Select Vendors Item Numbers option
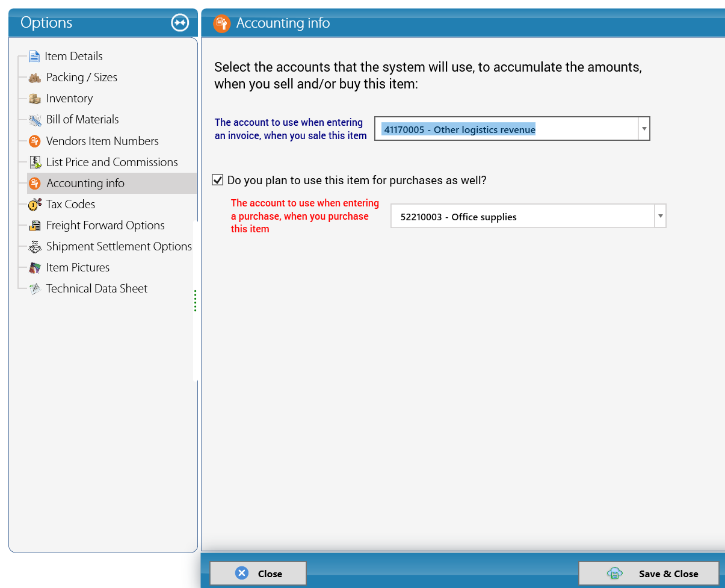 point(102,141)
